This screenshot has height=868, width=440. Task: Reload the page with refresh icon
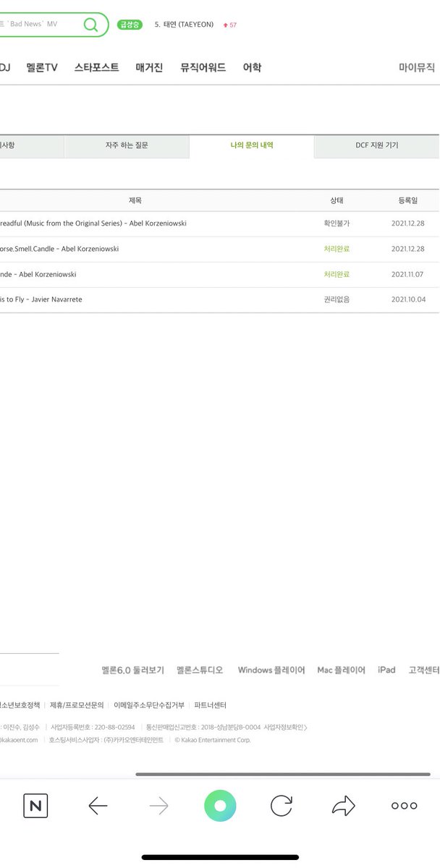[281, 806]
